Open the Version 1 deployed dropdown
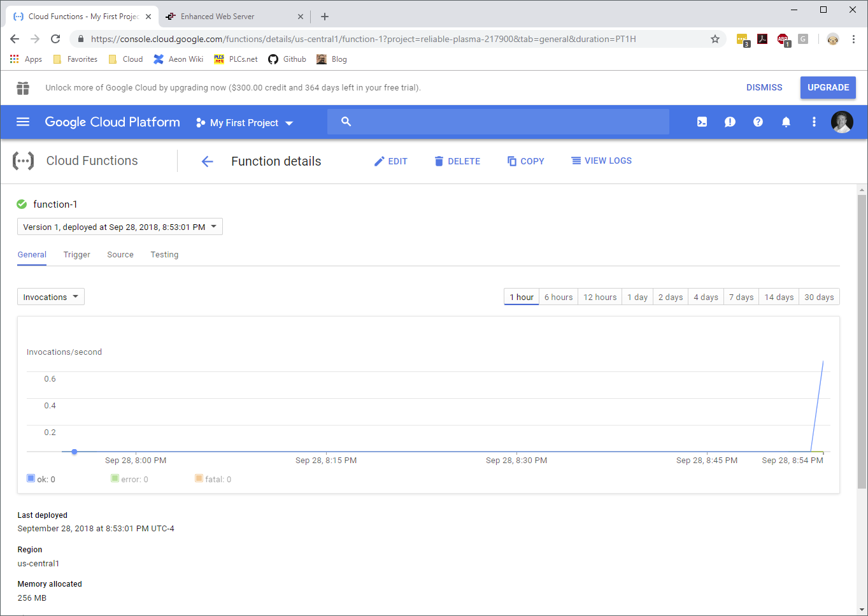The width and height of the screenshot is (868, 616). click(x=120, y=227)
